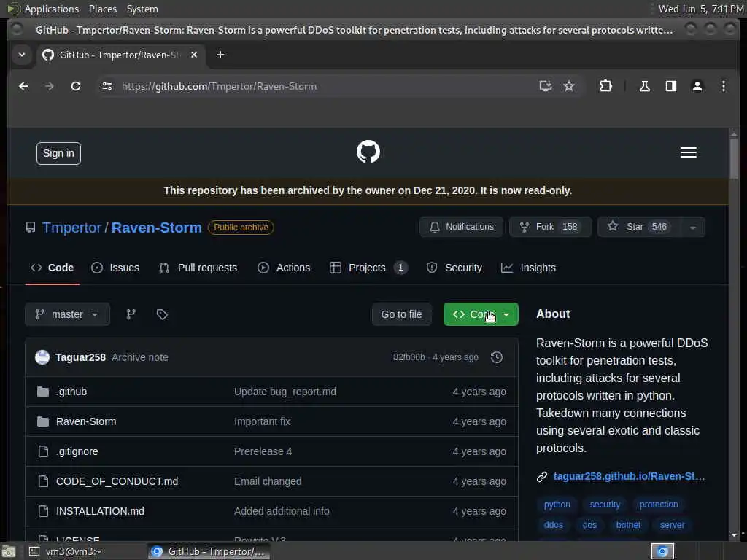Open the Raven-Storm repository name link
747x560 pixels.
pos(157,227)
